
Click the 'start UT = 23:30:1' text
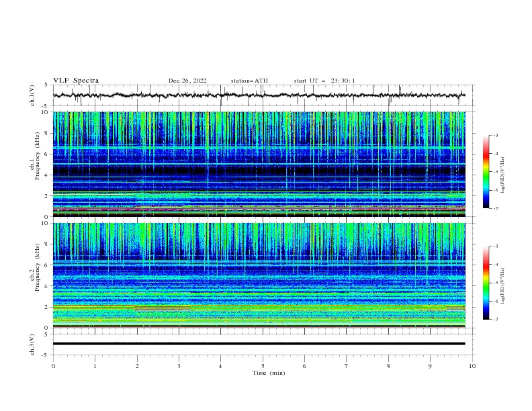324,81
